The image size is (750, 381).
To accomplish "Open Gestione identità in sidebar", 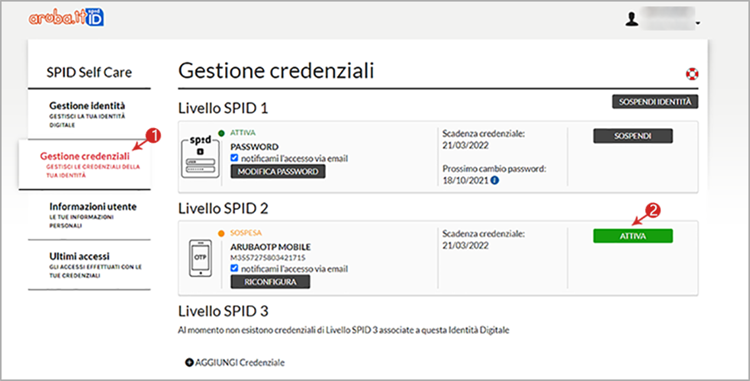I will tap(89, 114).
